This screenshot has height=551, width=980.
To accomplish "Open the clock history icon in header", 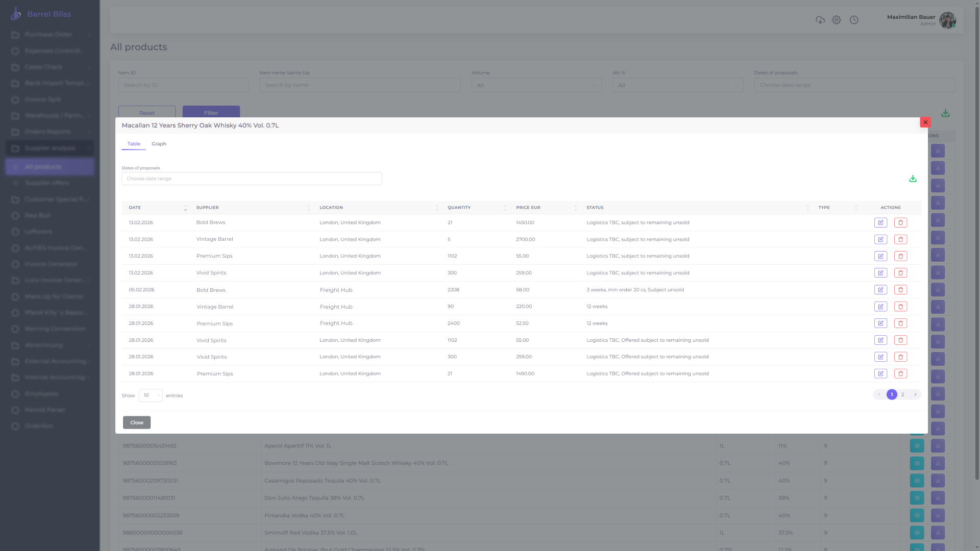I will coord(854,20).
